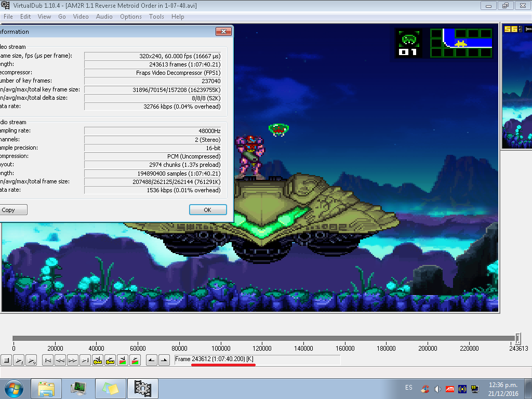This screenshot has width=532, height=399.
Task: Select the '237040' key frames value
Action: click(153, 81)
